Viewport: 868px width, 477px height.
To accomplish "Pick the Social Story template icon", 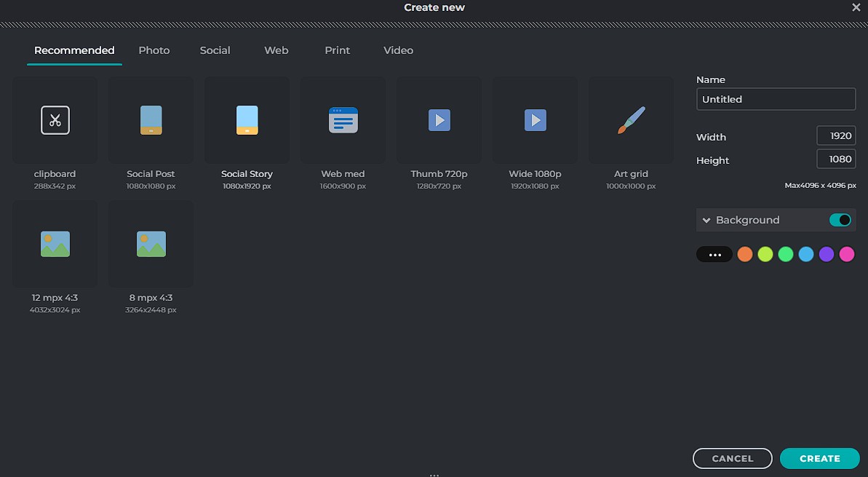I will coord(247,120).
